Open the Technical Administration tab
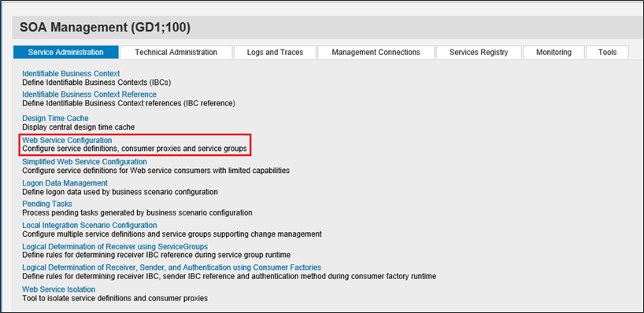 pos(176,52)
